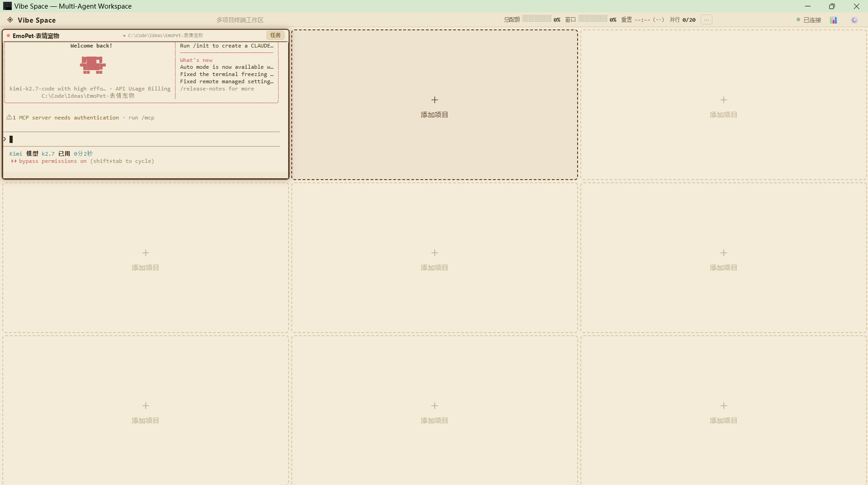The height and width of the screenshot is (485, 868).
Task: Click the green 已连接 connection status dot
Action: point(798,20)
